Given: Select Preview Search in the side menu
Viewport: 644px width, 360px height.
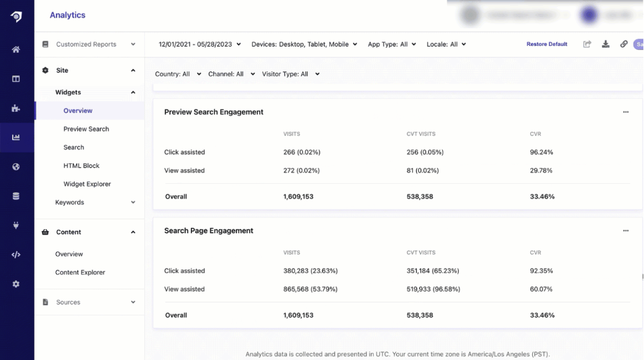Looking at the screenshot, I should (x=86, y=129).
